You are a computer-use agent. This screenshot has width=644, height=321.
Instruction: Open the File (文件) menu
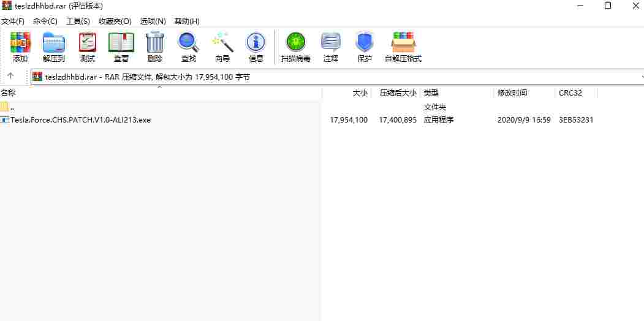[x=13, y=21]
